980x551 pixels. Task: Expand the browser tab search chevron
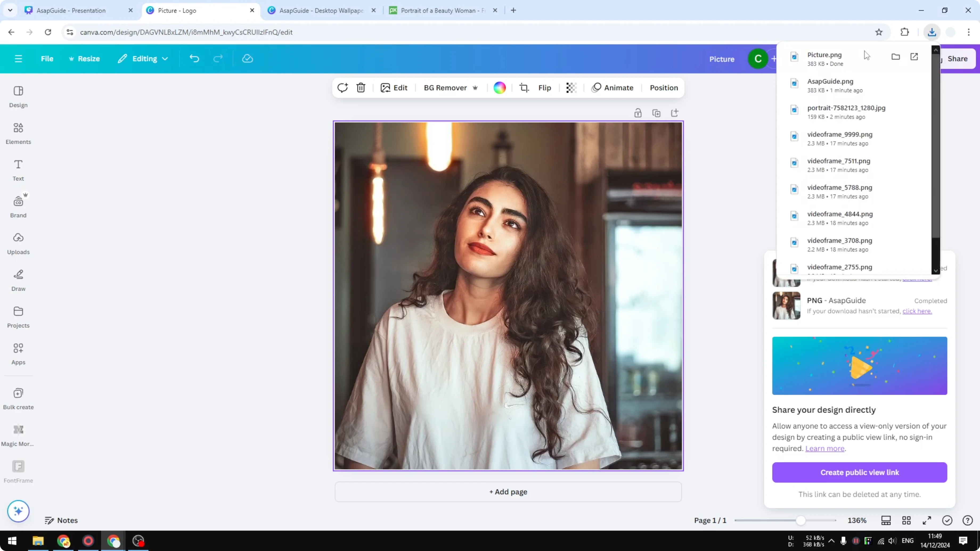pos(10,10)
